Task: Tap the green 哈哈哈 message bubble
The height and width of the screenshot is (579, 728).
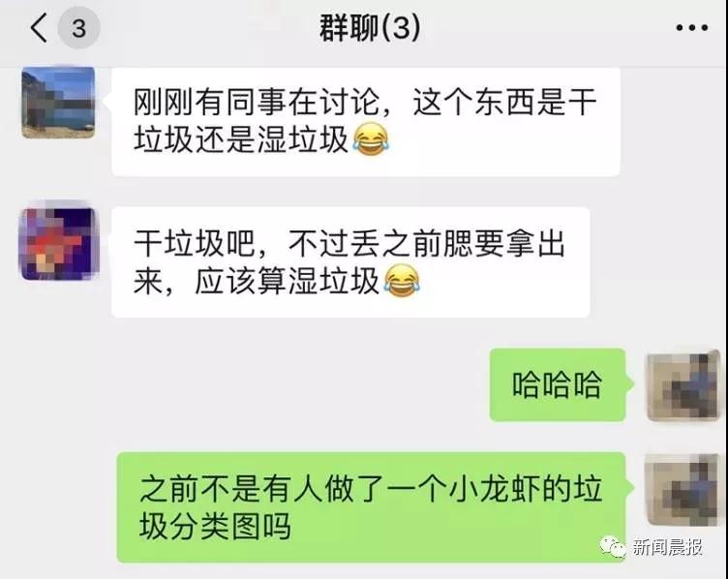Action: pyautogui.click(x=558, y=385)
